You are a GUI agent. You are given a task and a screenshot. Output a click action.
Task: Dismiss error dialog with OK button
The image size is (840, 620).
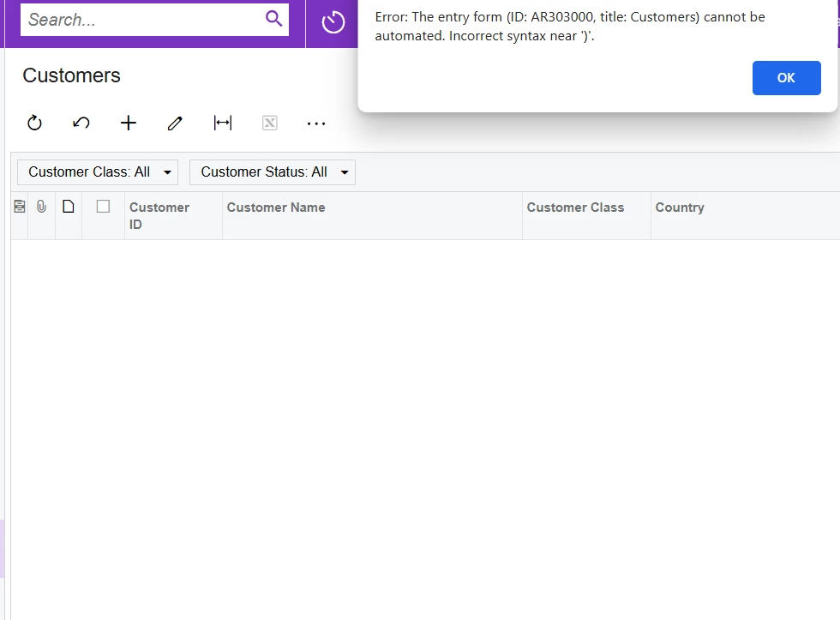[x=786, y=78]
